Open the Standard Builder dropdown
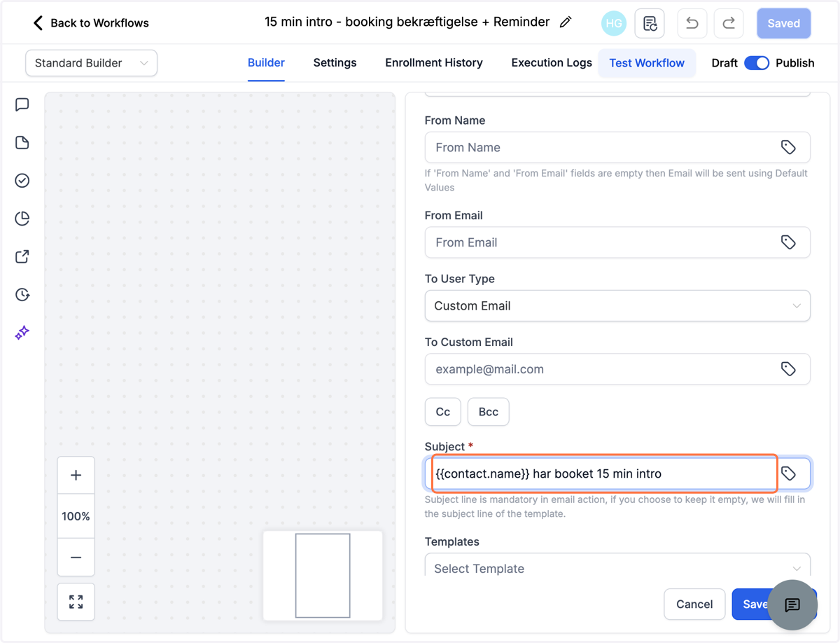This screenshot has width=840, height=643. tap(91, 63)
